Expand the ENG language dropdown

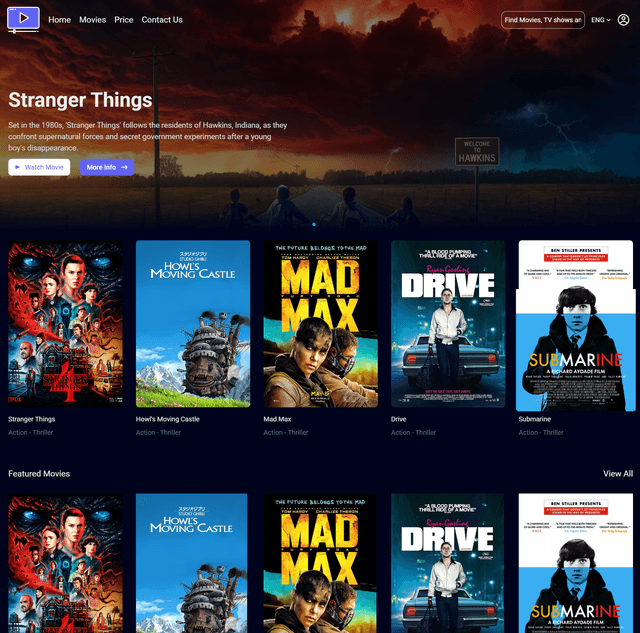(600, 20)
